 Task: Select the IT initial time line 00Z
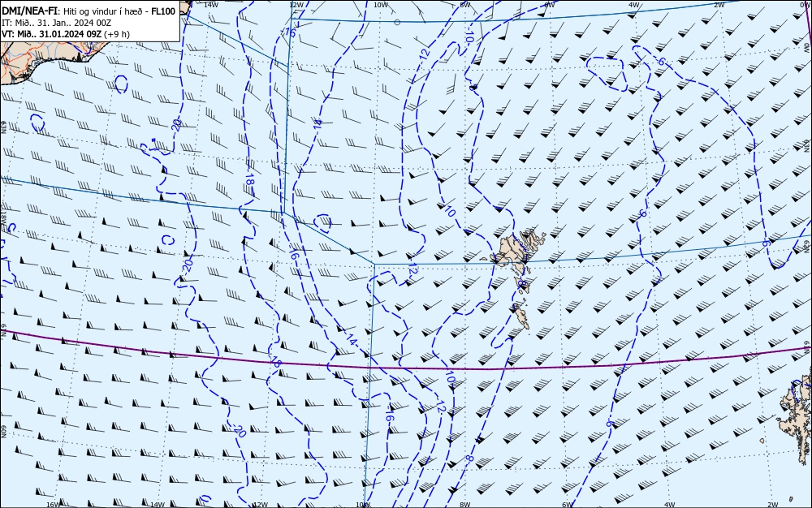pyautogui.click(x=57, y=23)
